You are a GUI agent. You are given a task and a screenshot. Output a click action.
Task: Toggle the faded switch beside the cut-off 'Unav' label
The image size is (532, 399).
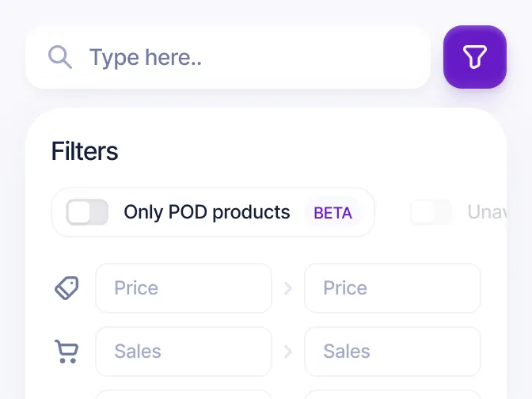(431, 212)
